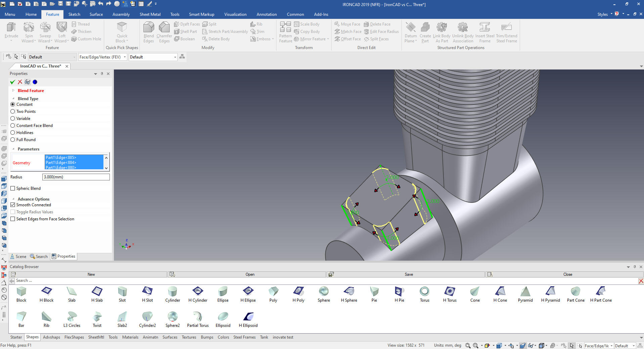The height and width of the screenshot is (349, 644).
Task: Switch to the Advshaps catalog tab
Action: point(51,337)
